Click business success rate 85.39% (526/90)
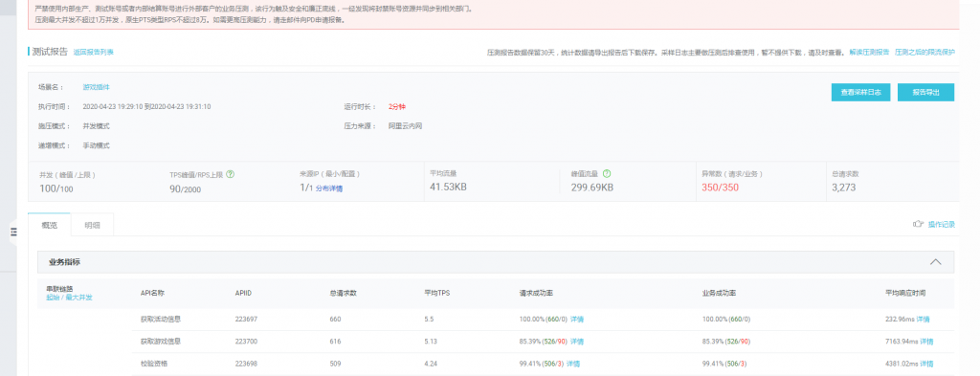The height and width of the screenshot is (376, 980). [726, 342]
